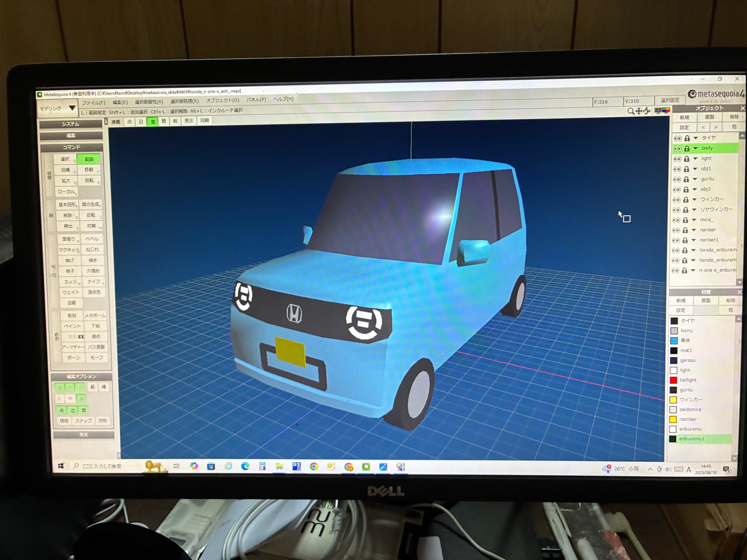Select the 範囲 range selection command
747x560 pixels.
coord(89,159)
